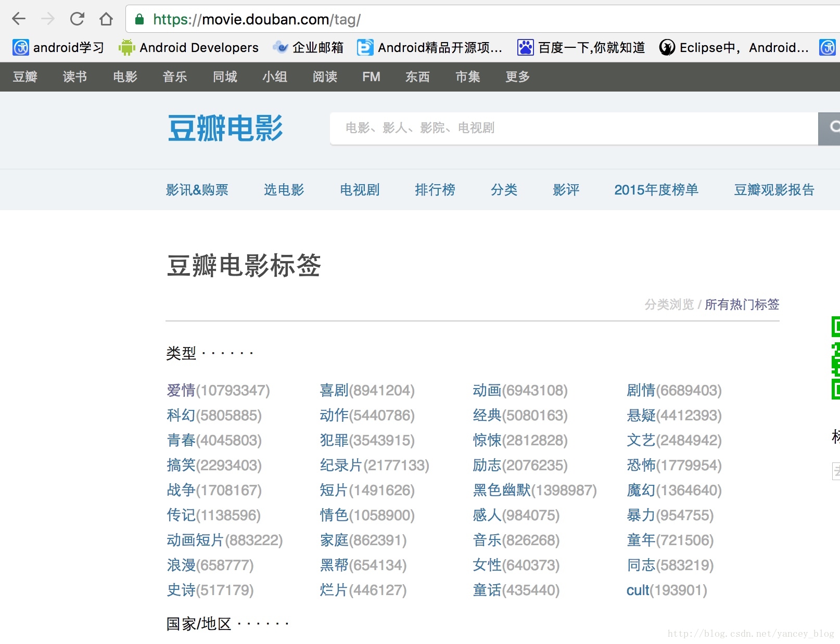Open 电影 in top navigation
The height and width of the screenshot is (644, 840).
point(125,77)
